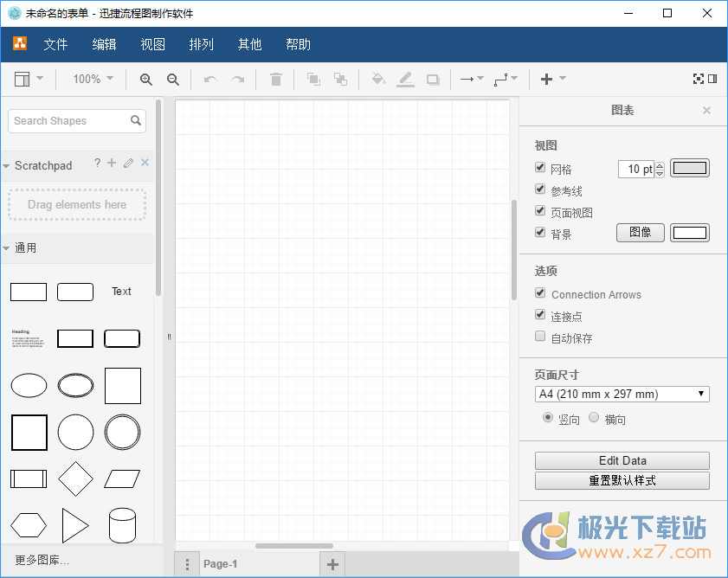Collapse the Scratchpad section
The width and height of the screenshot is (728, 578).
coord(9,165)
